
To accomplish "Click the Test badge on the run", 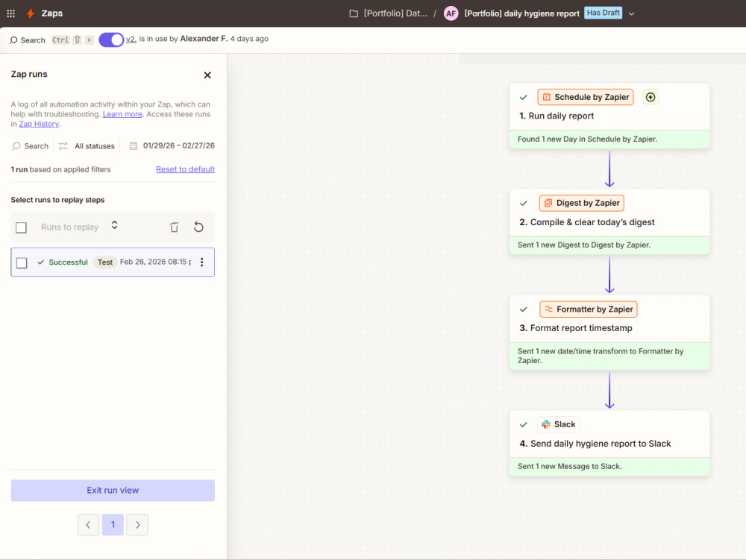I will (105, 262).
